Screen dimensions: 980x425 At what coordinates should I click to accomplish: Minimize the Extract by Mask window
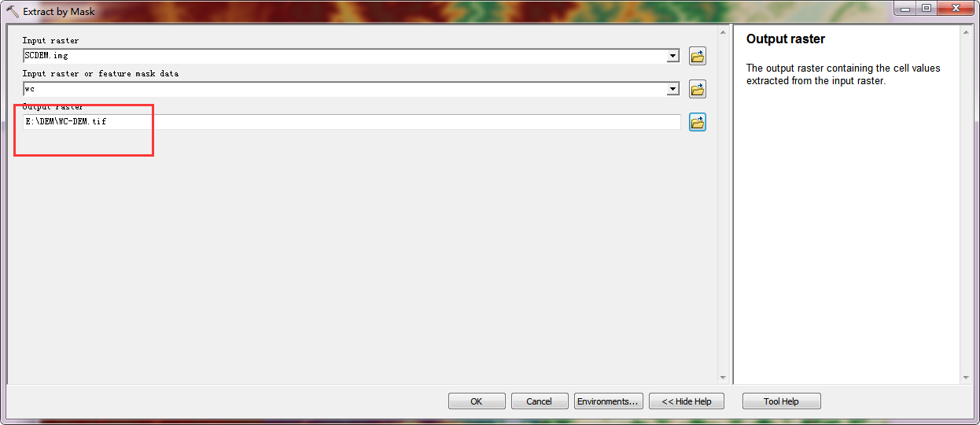pyautogui.click(x=904, y=8)
